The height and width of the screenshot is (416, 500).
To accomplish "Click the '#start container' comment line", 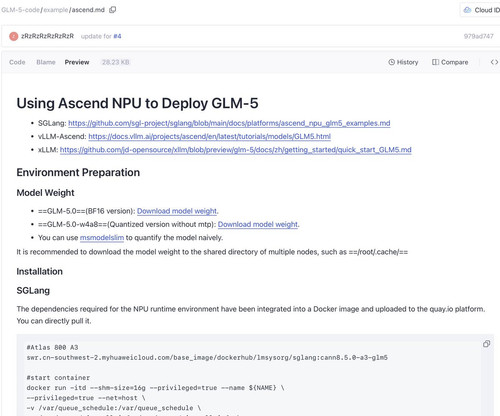I will [x=58, y=378].
